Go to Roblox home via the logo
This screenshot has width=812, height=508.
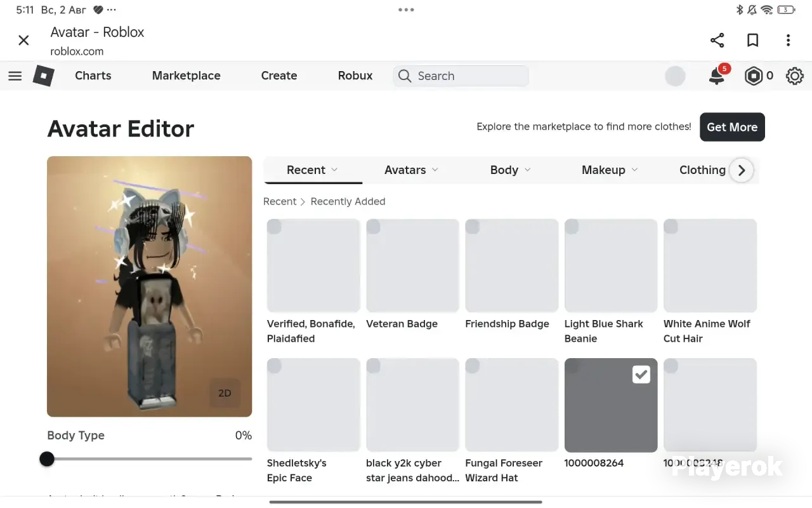44,76
